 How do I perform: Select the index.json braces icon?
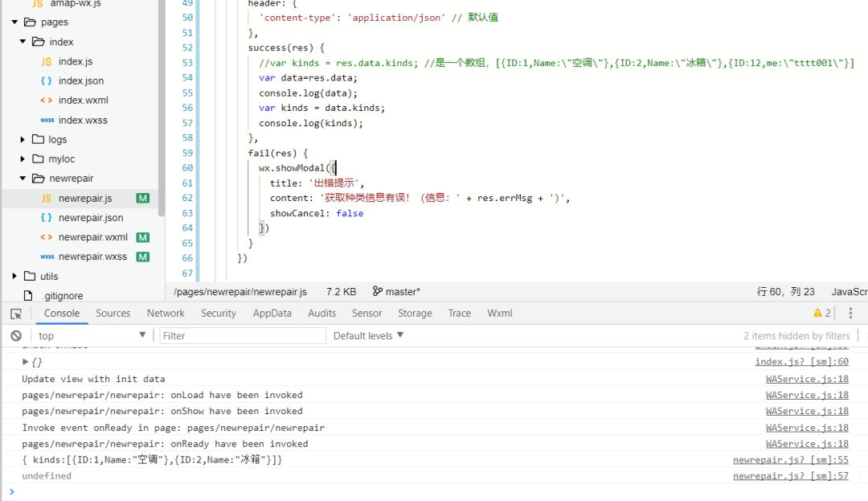tap(47, 81)
